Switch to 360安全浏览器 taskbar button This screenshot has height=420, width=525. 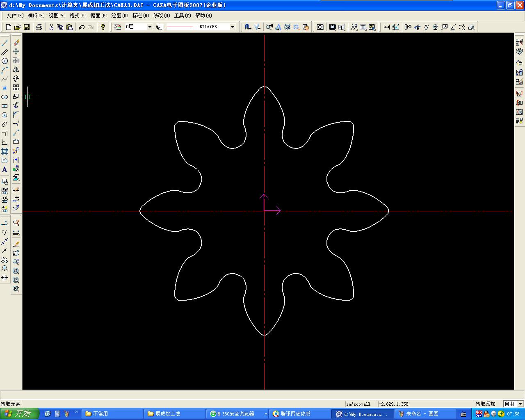(x=237, y=414)
